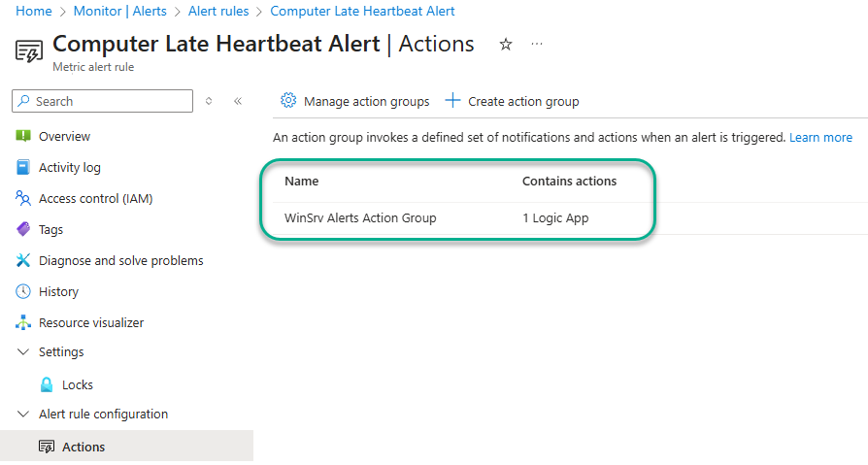Screen dimensions: 868x465
Task: Open the History menu item
Action: [x=58, y=291]
